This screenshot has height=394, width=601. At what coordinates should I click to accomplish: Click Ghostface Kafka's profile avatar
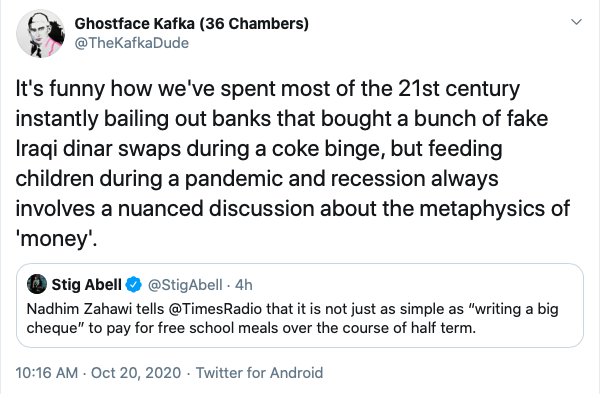(41, 34)
